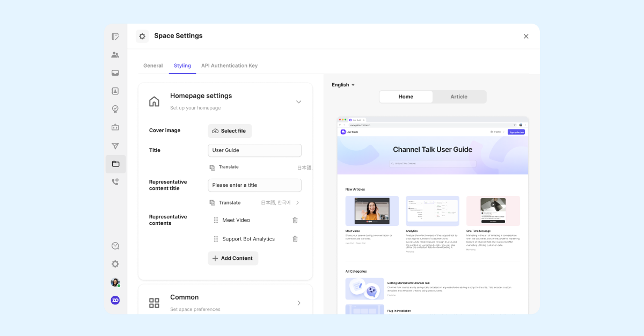This screenshot has width=644, height=336.
Task: Open the phone call sidebar icon
Action: click(x=115, y=182)
